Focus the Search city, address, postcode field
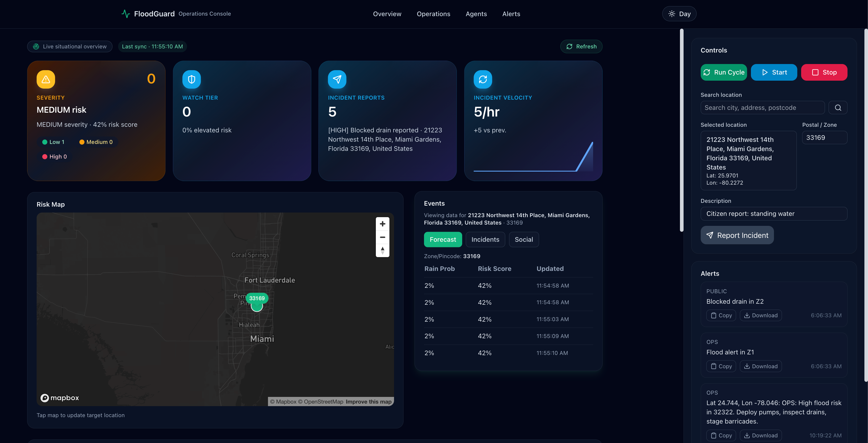The height and width of the screenshot is (443, 868). click(x=762, y=108)
